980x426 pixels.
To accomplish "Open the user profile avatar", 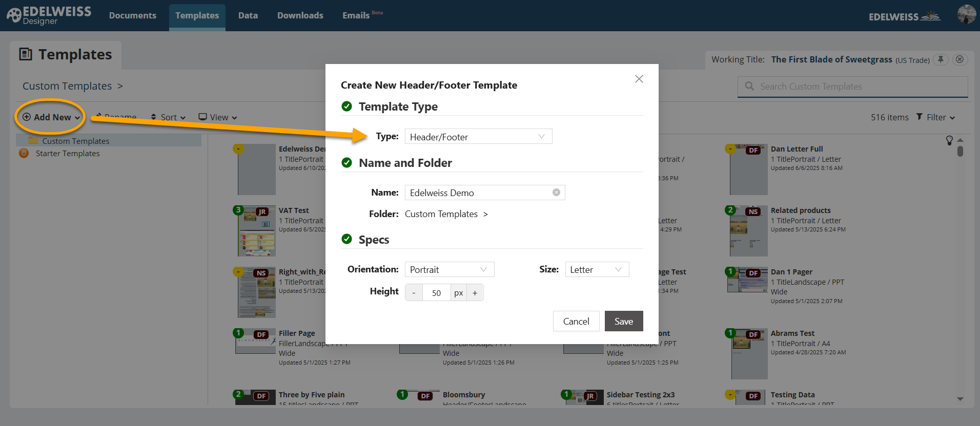I will [967, 14].
